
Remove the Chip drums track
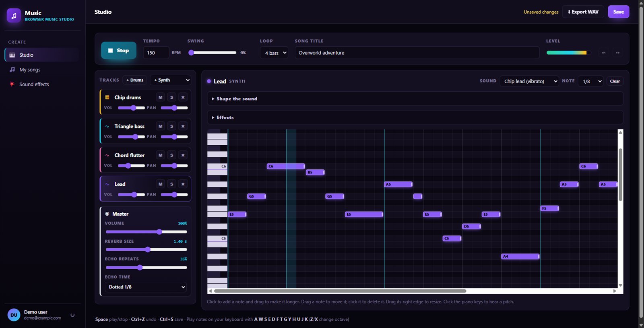(183, 97)
